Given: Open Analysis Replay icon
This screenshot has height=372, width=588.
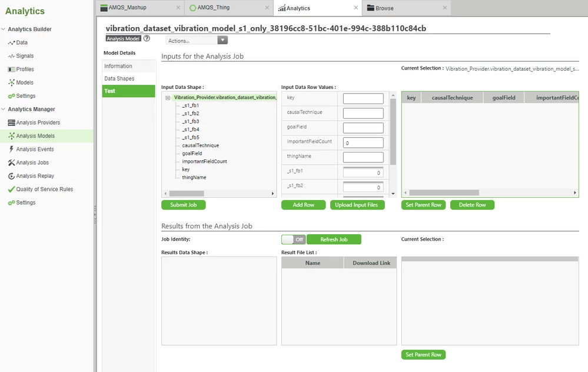Looking at the screenshot, I should click(x=11, y=176).
